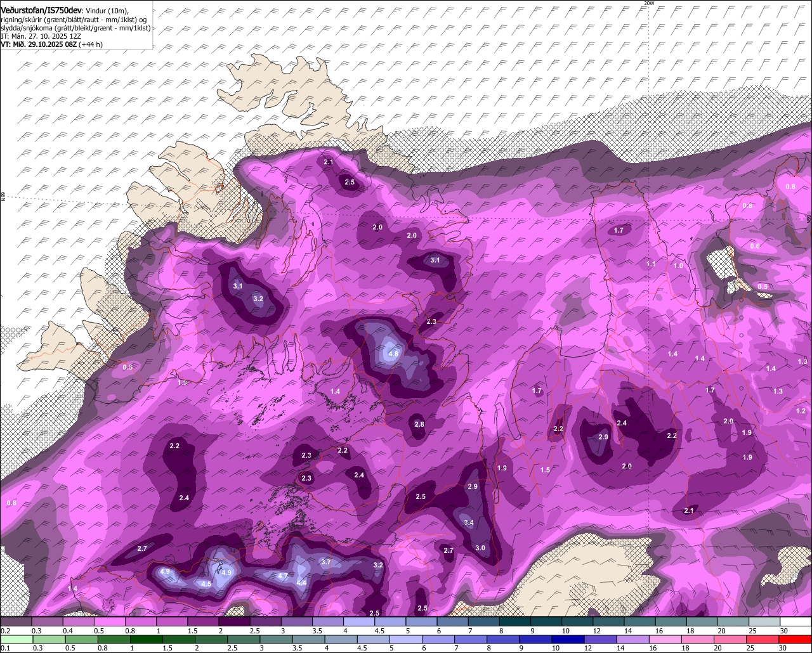Click the 2.8 value on the map
This screenshot has width=812, height=653.
click(419, 424)
